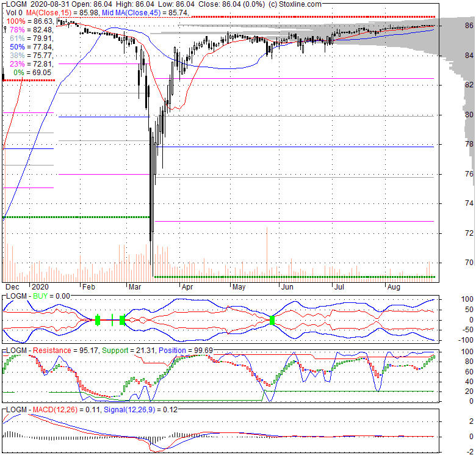The image size is (476, 455).
Task: Click the 'Jun' month label on time axis
Action: 287,287
